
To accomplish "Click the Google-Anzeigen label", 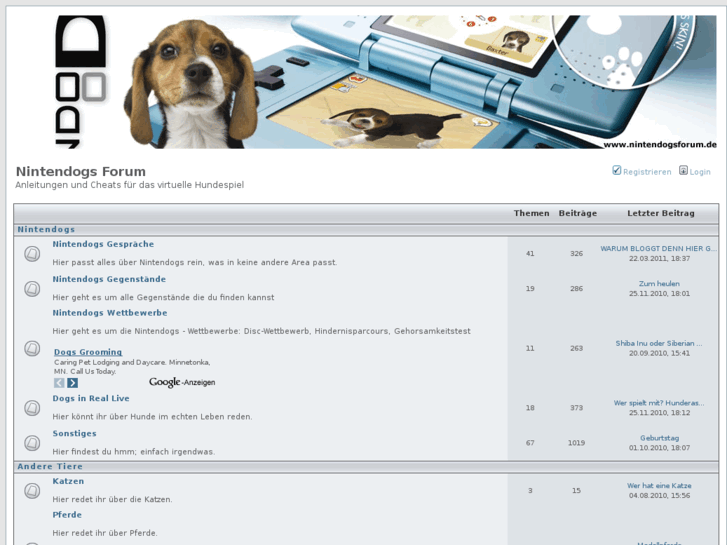I will tap(182, 382).
